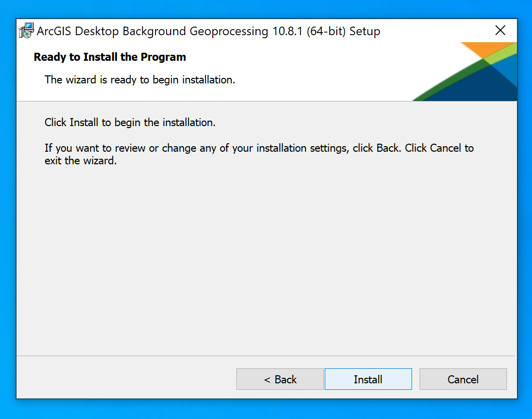Click 'exit the wizard.' on the last text line
Image resolution: width=532 pixels, height=419 pixels.
[80, 162]
